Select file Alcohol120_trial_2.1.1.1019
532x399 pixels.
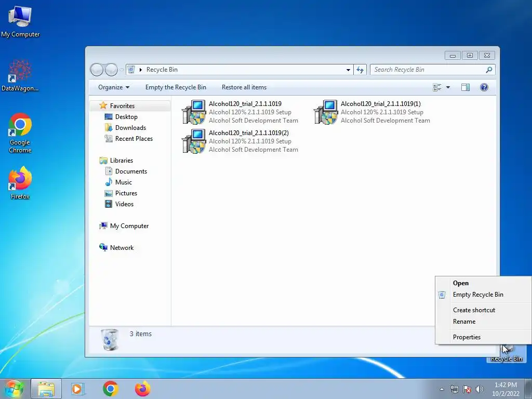click(x=240, y=112)
